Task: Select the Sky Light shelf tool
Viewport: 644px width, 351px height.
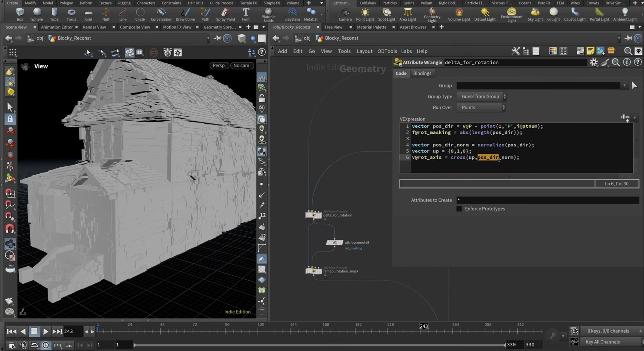Action: 535,15
